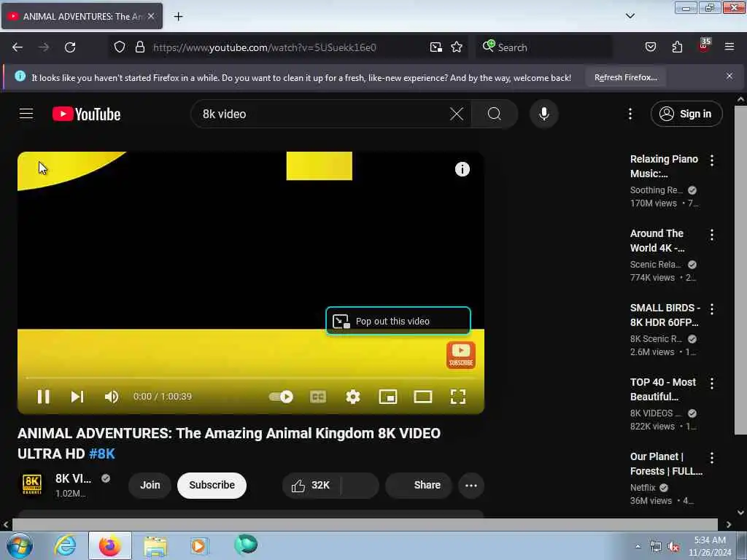
Task: Click the YouTube URL address bar
Action: pyautogui.click(x=264, y=47)
